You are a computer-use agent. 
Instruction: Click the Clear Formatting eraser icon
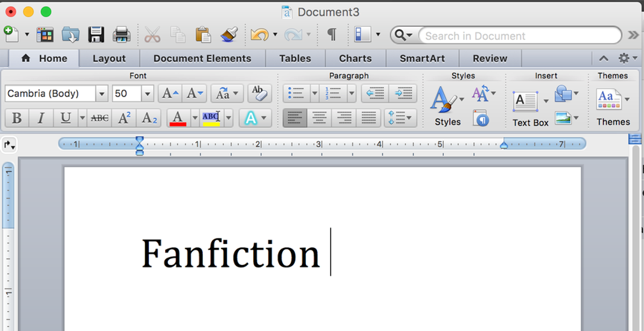[x=259, y=93]
